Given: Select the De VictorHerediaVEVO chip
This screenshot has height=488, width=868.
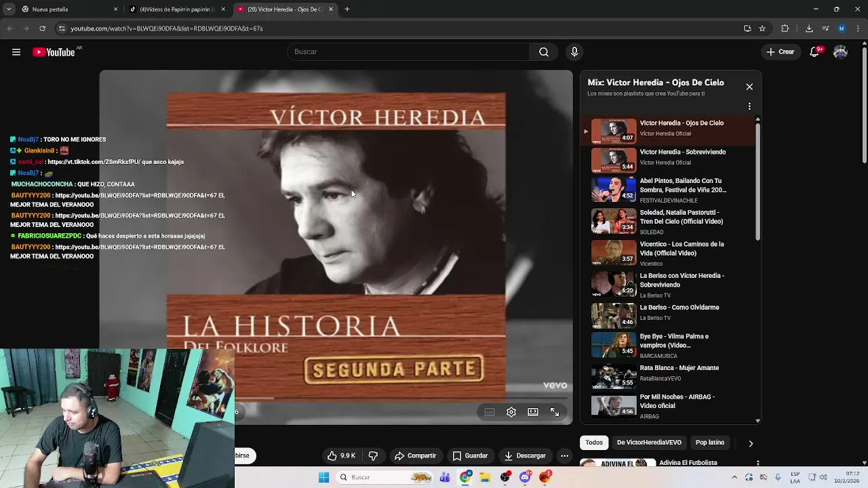Looking at the screenshot, I should (649, 443).
